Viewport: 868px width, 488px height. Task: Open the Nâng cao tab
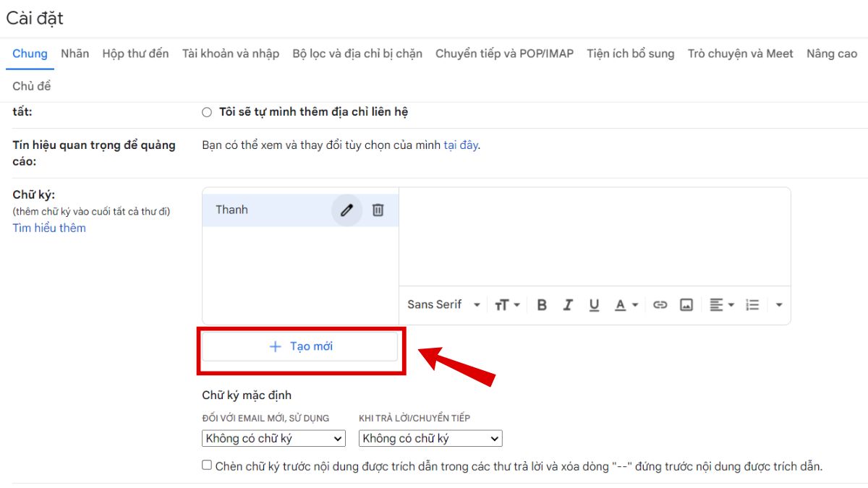coord(832,53)
